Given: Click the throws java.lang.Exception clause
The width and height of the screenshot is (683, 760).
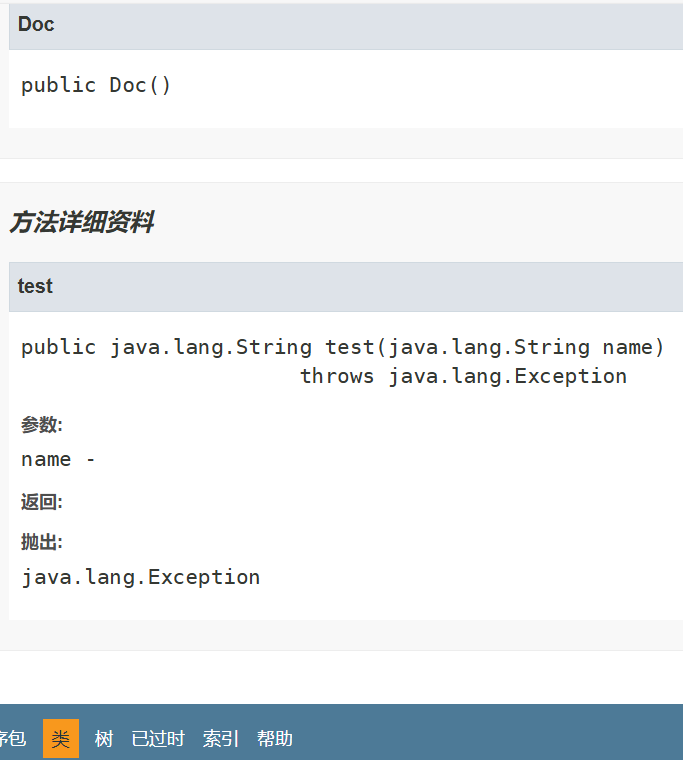Looking at the screenshot, I should [463, 376].
